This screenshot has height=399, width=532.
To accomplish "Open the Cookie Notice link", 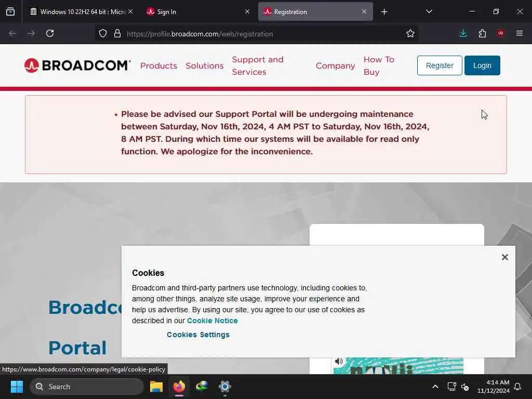I will [x=212, y=321].
